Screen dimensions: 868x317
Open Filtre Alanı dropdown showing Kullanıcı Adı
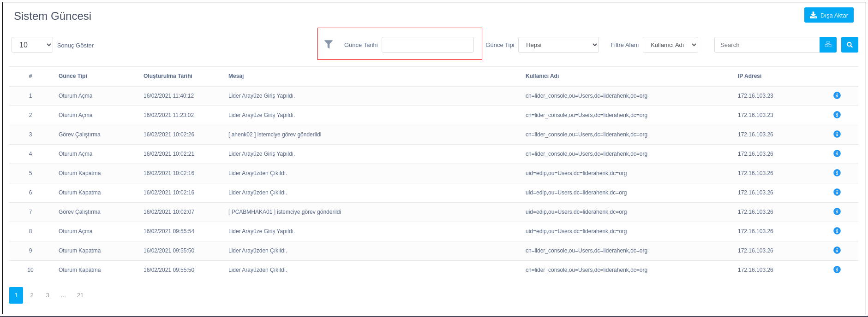tap(670, 45)
